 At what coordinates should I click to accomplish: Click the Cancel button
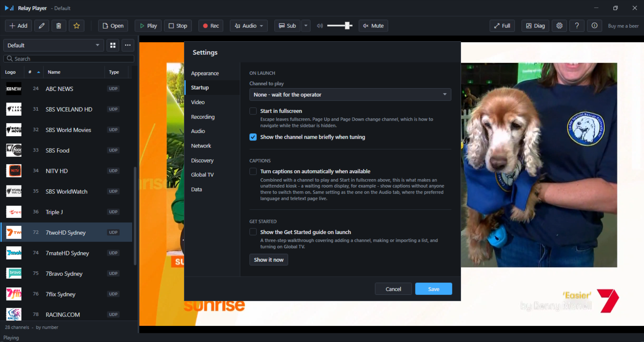(393, 289)
